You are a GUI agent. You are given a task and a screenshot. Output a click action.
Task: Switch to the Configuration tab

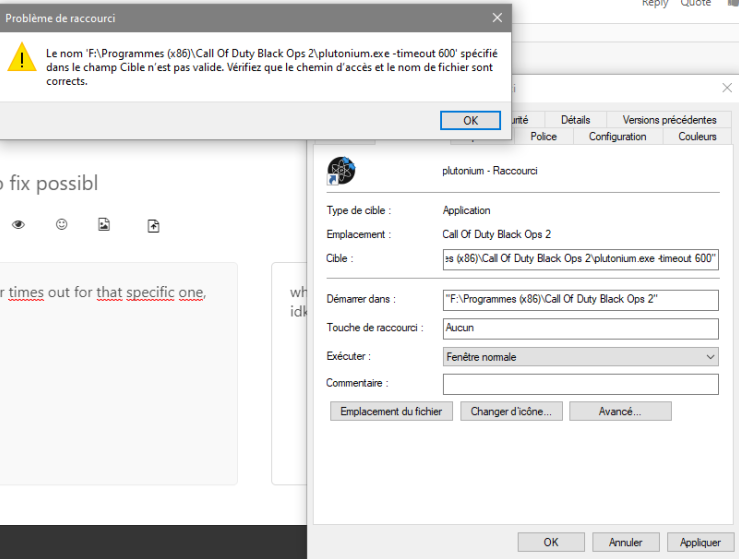[617, 136]
